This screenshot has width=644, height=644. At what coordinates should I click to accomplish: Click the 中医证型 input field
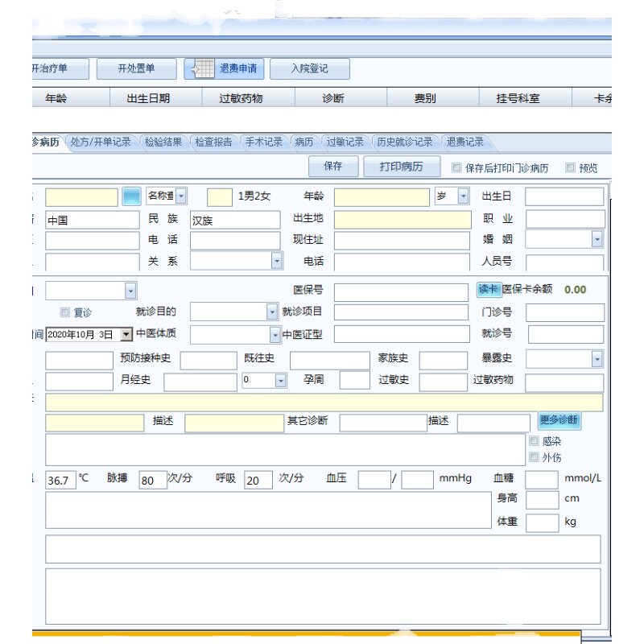[x=402, y=334]
